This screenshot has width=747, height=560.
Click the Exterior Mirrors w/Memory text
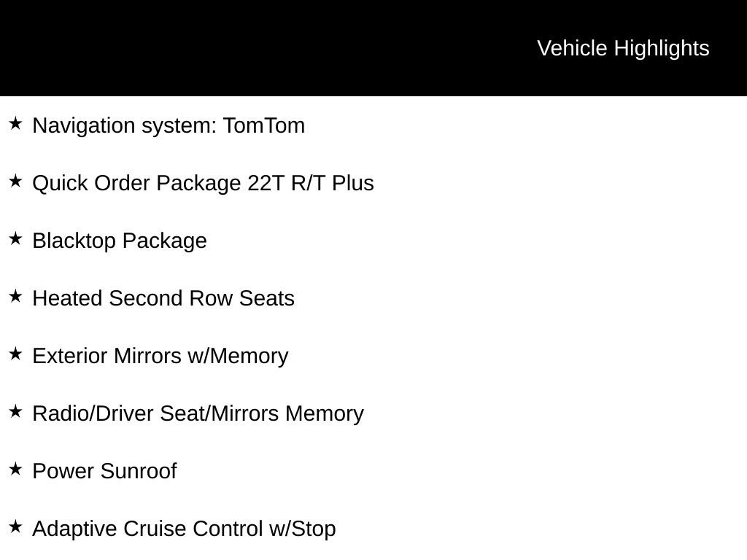tap(160, 356)
